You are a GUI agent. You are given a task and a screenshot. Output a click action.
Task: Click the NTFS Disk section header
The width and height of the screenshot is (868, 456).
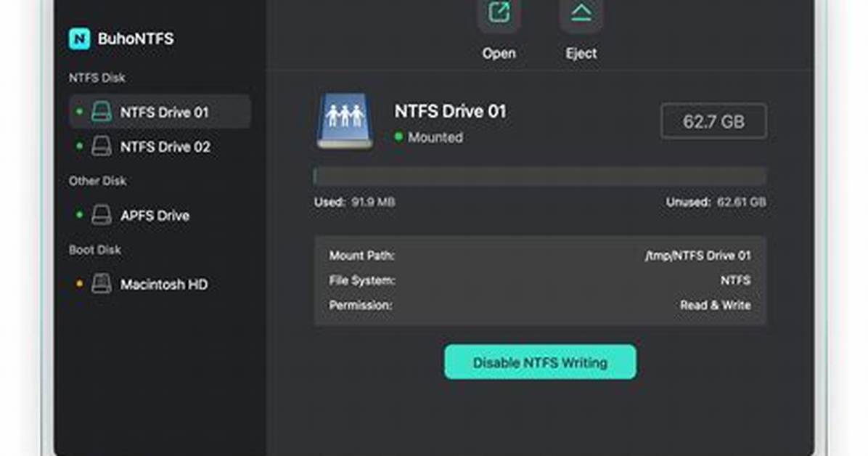point(97,78)
